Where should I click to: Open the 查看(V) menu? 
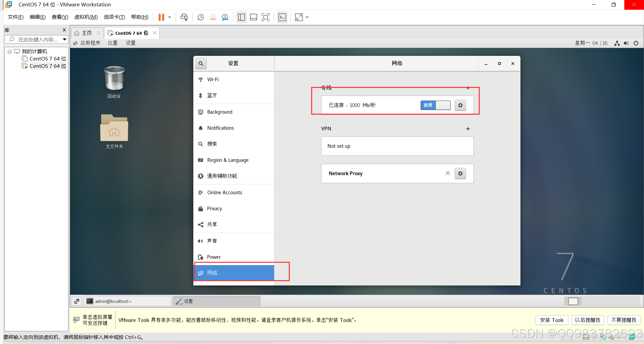point(60,17)
